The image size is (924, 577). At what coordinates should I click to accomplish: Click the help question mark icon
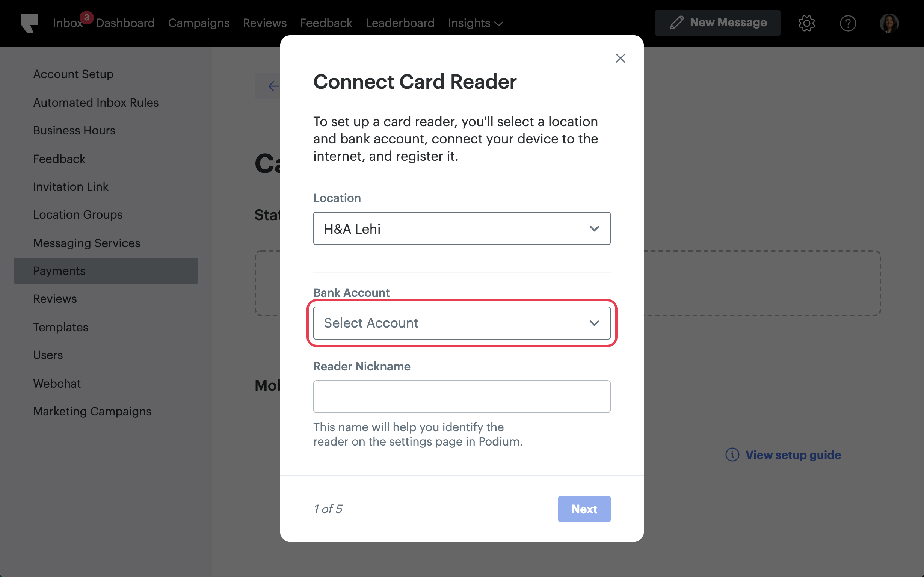click(848, 23)
